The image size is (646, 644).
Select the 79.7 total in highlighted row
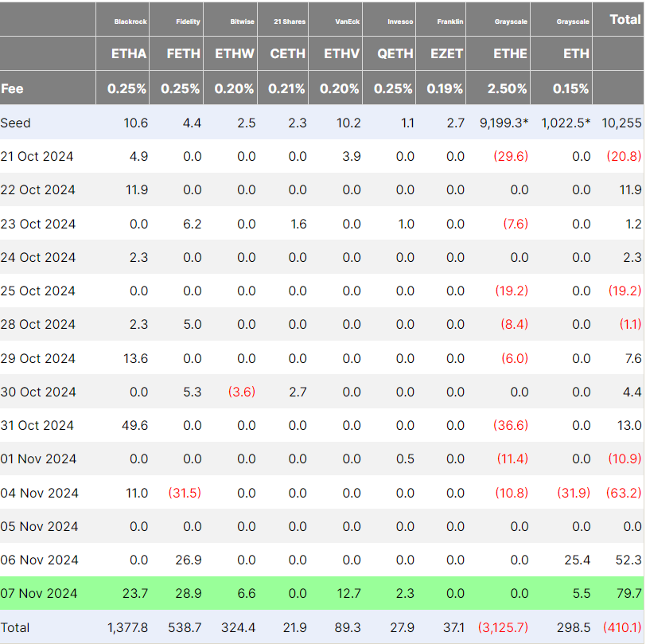click(x=628, y=593)
